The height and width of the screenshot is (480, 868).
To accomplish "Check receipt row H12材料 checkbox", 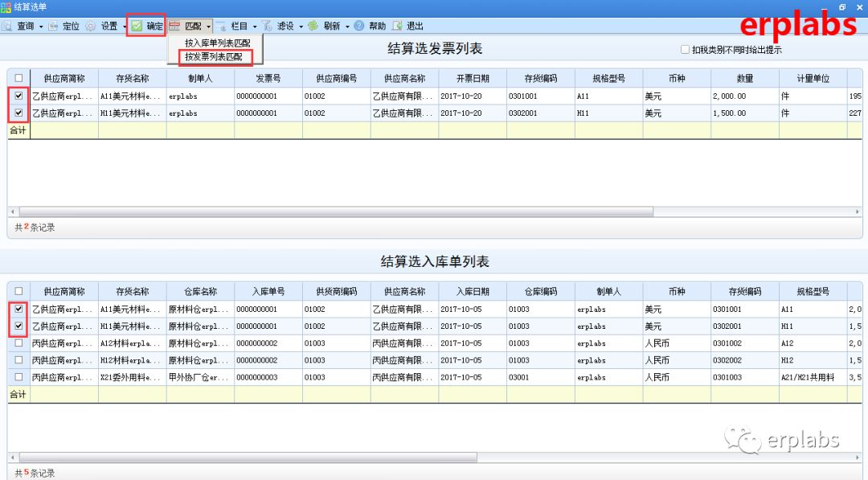I will (x=18, y=360).
